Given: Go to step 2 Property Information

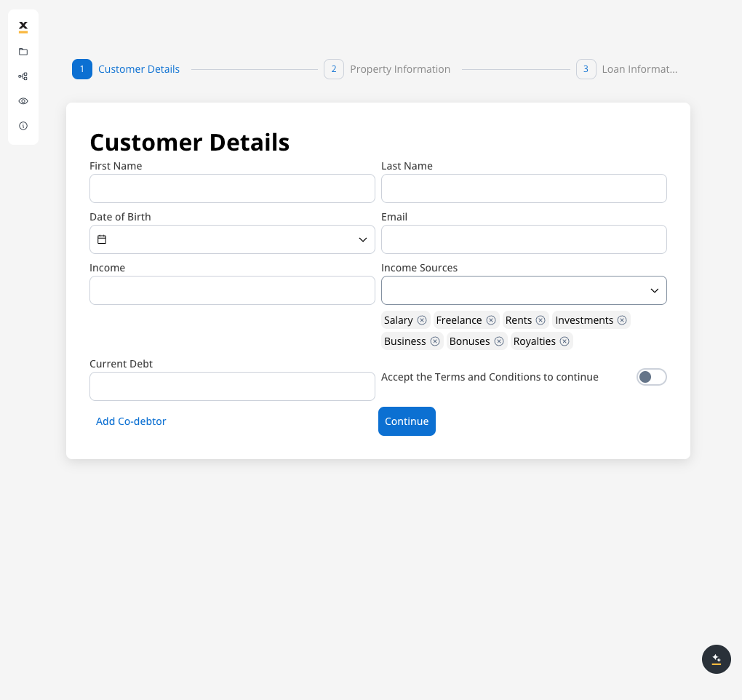Looking at the screenshot, I should point(387,69).
